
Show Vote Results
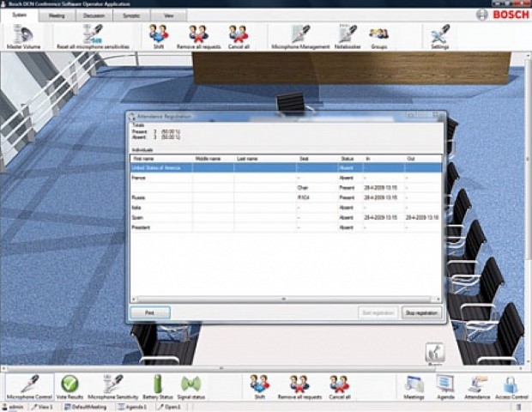(70, 386)
